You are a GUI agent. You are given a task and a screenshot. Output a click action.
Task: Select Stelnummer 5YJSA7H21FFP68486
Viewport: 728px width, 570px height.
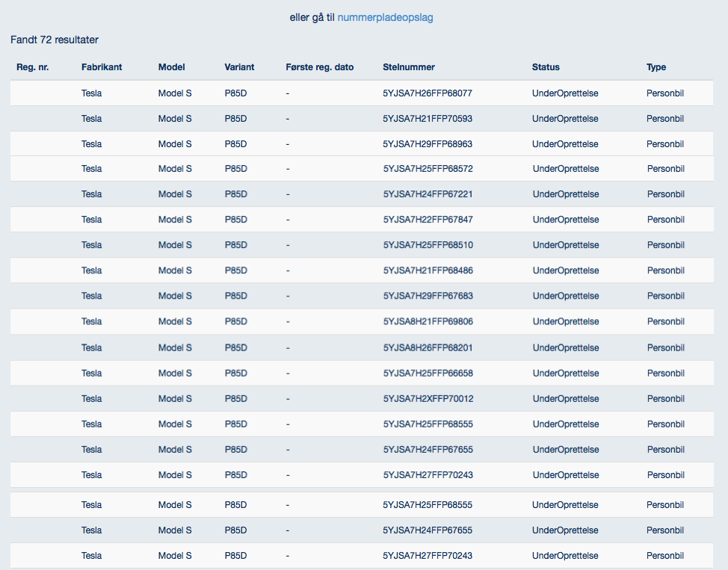coord(428,271)
